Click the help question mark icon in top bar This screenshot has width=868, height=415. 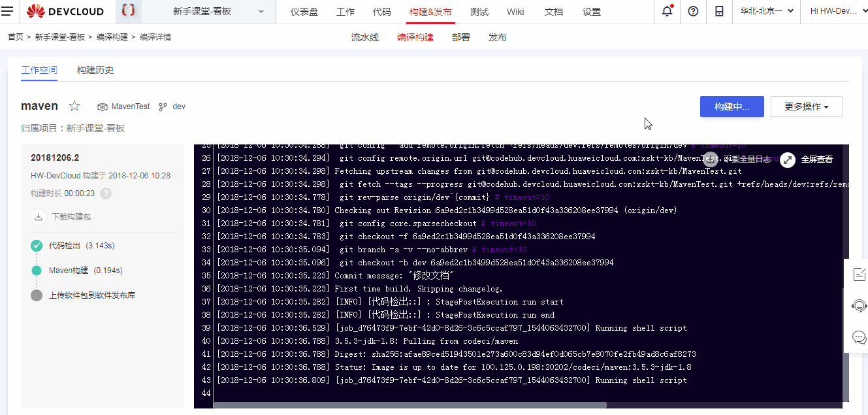693,11
